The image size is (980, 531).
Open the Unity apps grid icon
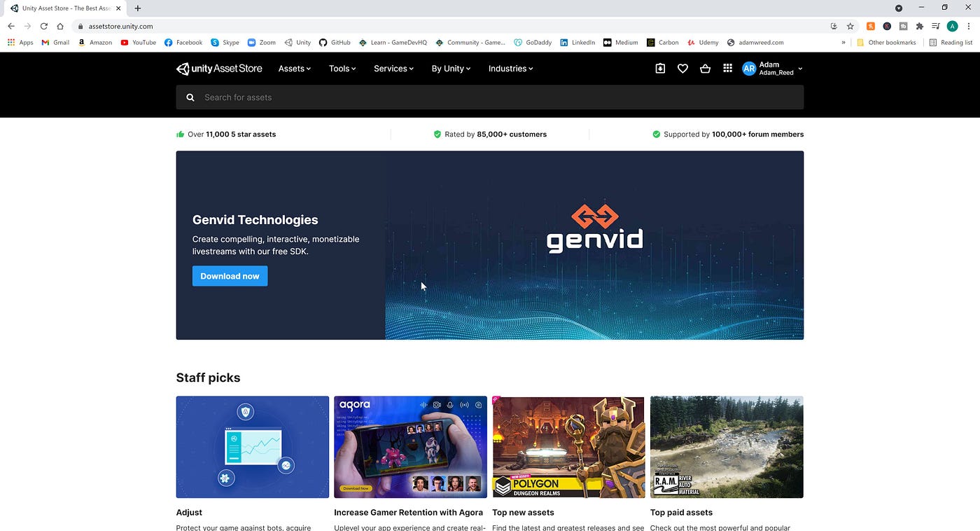(727, 69)
